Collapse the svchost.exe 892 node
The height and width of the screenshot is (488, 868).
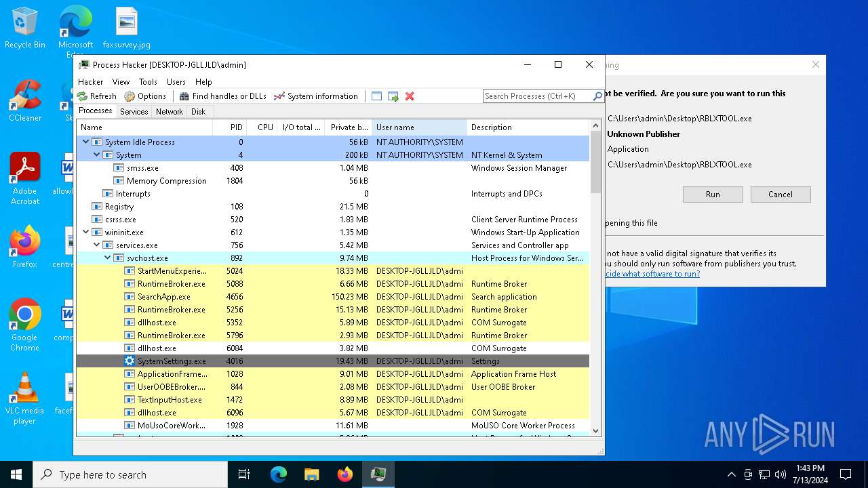108,258
